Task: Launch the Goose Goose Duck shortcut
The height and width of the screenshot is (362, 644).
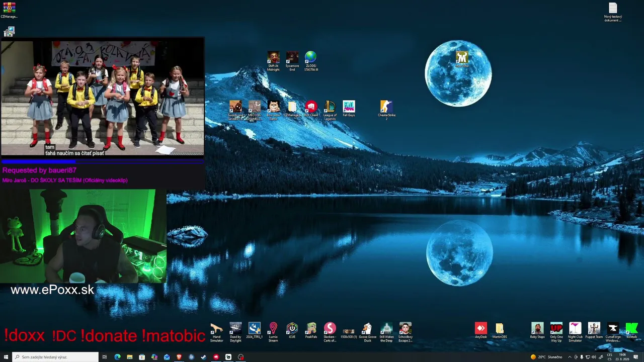Action: pyautogui.click(x=368, y=332)
